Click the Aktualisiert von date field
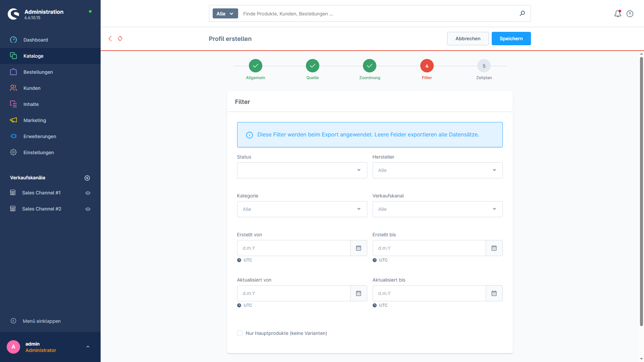644x362 pixels. [x=293, y=293]
